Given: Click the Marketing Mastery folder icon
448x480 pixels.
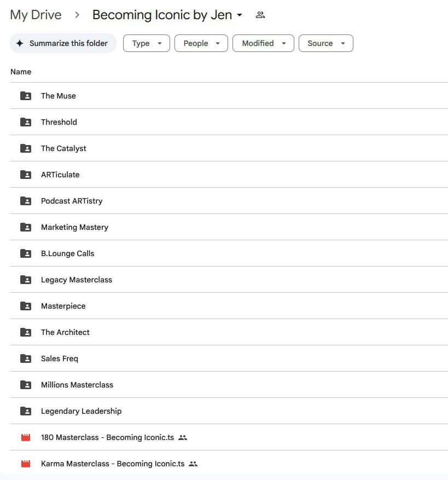Looking at the screenshot, I should (26, 227).
